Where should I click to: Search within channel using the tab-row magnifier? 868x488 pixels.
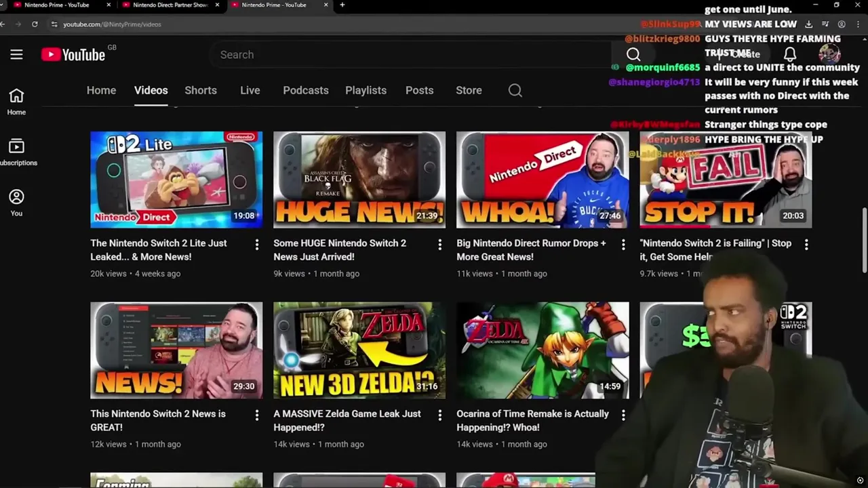pos(515,90)
